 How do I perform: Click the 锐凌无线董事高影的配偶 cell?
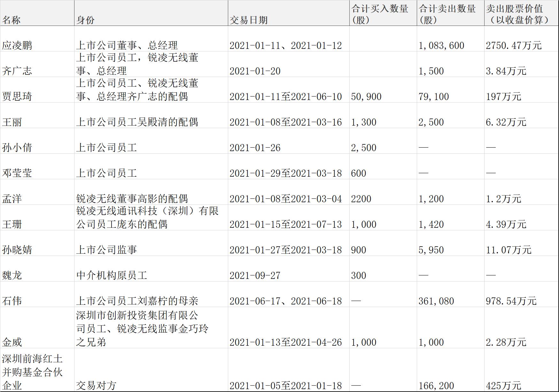(x=151, y=192)
